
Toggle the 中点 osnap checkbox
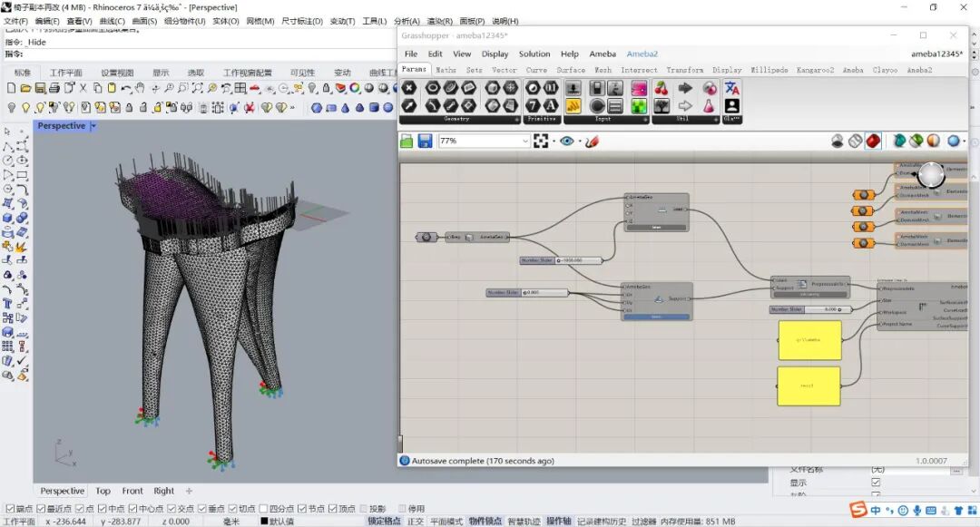tap(103, 509)
